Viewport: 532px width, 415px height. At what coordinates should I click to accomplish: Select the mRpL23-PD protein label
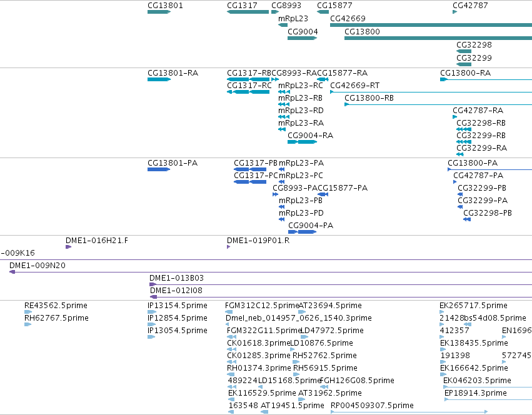301,213
